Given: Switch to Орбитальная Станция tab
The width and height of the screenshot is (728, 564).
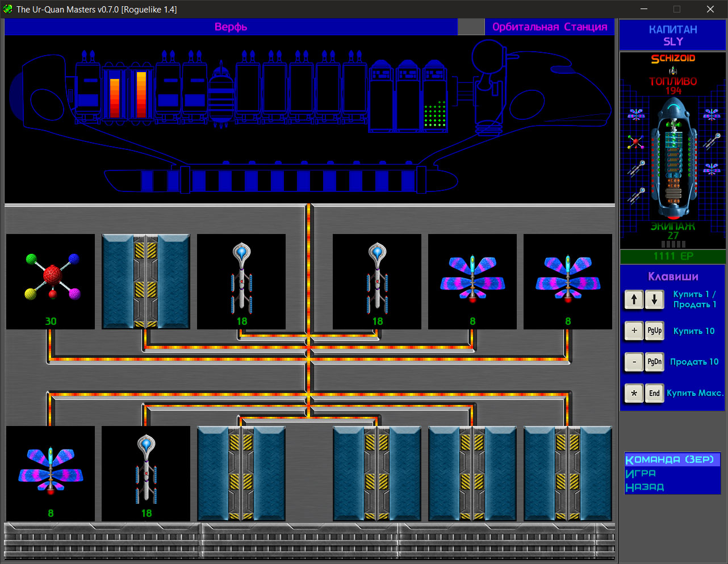Looking at the screenshot, I should point(550,27).
